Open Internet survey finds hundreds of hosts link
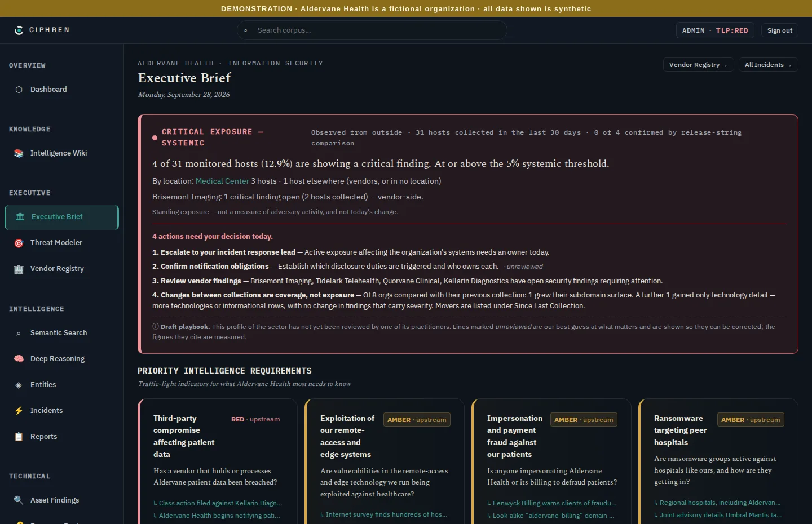 point(384,514)
